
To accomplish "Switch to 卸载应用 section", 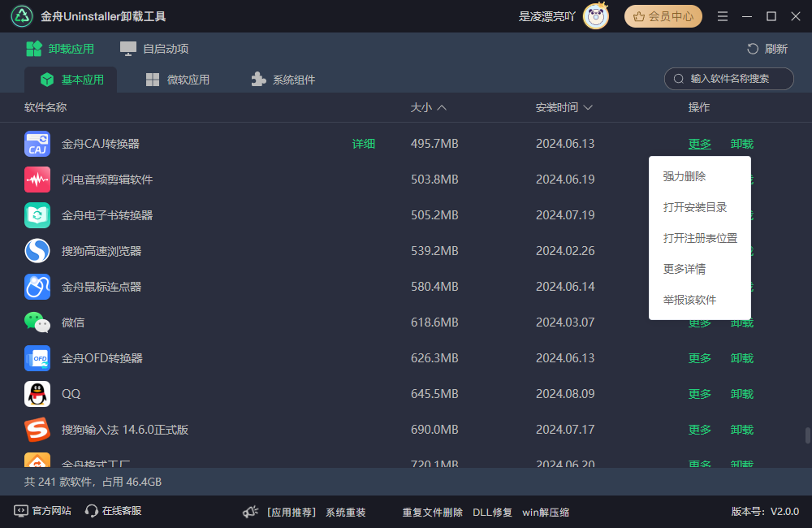I will point(60,49).
